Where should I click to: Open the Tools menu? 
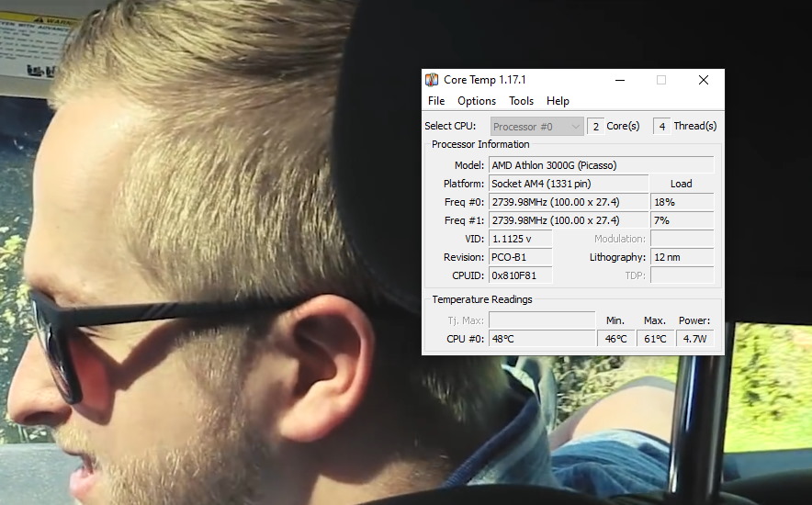click(521, 101)
